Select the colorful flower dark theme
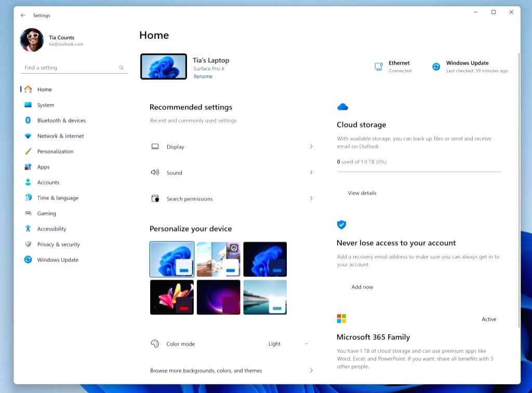Image resolution: width=532 pixels, height=393 pixels. tap(172, 297)
